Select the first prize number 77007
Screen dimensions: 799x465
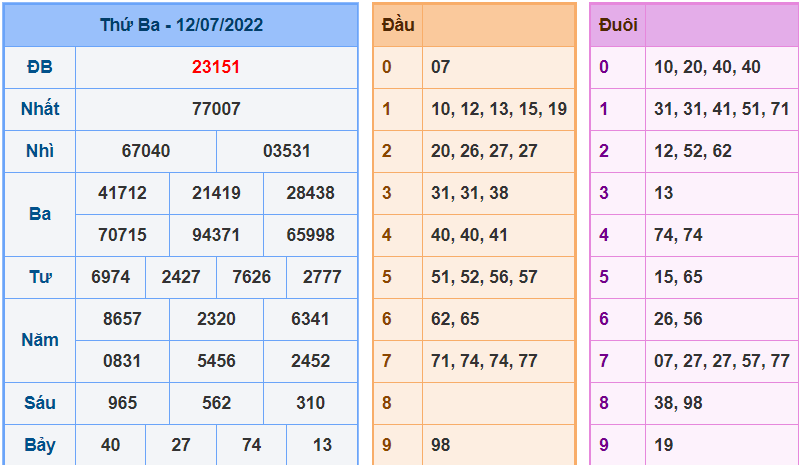(x=216, y=109)
